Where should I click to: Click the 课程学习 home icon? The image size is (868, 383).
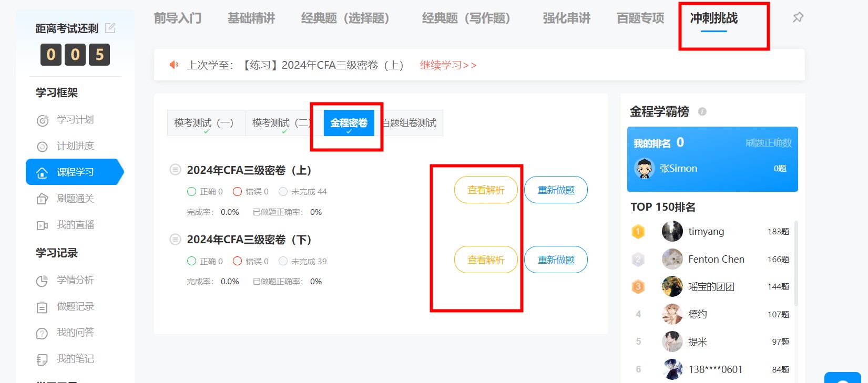click(x=42, y=173)
